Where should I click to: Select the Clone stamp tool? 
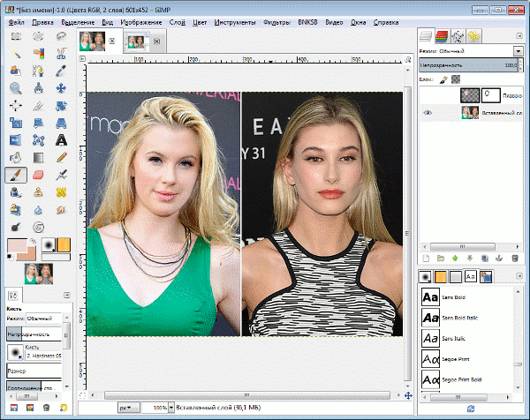click(x=38, y=192)
